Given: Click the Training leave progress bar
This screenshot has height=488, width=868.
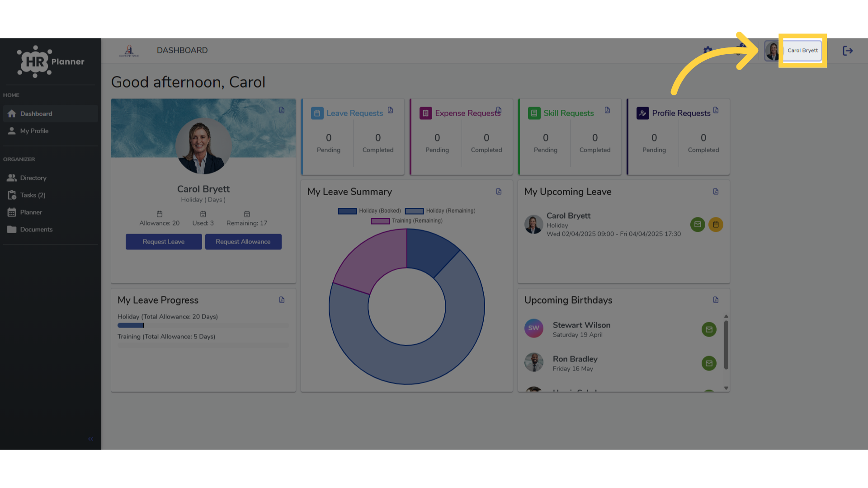Looking at the screenshot, I should (x=203, y=345).
